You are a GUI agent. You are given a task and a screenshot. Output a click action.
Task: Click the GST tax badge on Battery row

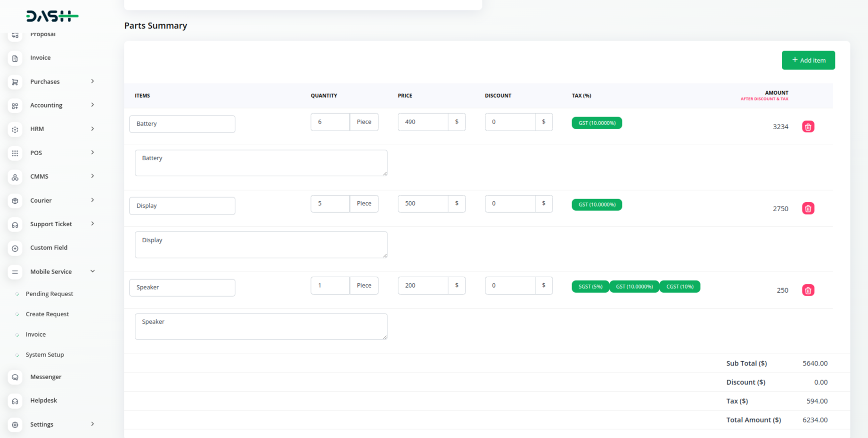(x=597, y=123)
